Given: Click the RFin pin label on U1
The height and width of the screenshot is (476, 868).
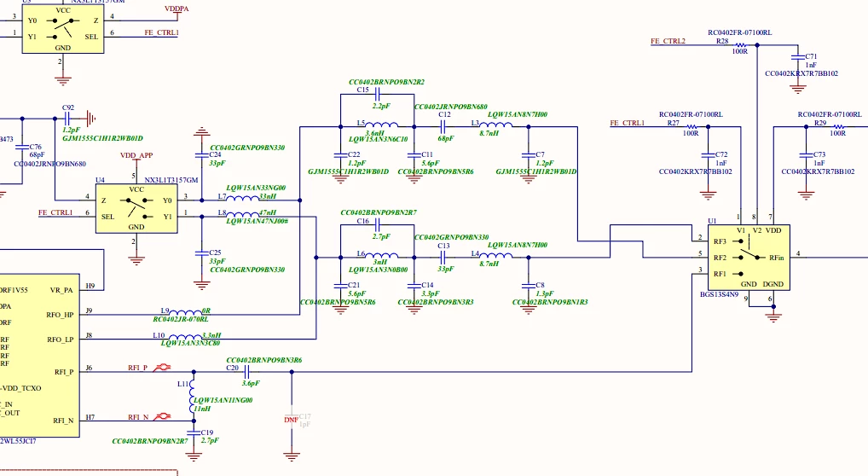Looking at the screenshot, I should [776, 258].
